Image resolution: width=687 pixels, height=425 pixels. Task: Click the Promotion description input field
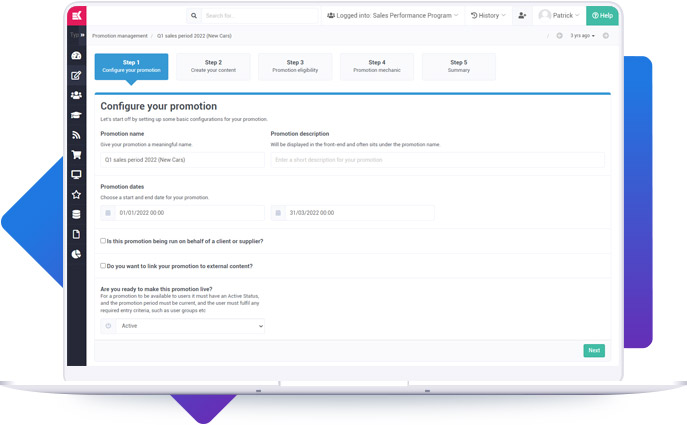(437, 160)
